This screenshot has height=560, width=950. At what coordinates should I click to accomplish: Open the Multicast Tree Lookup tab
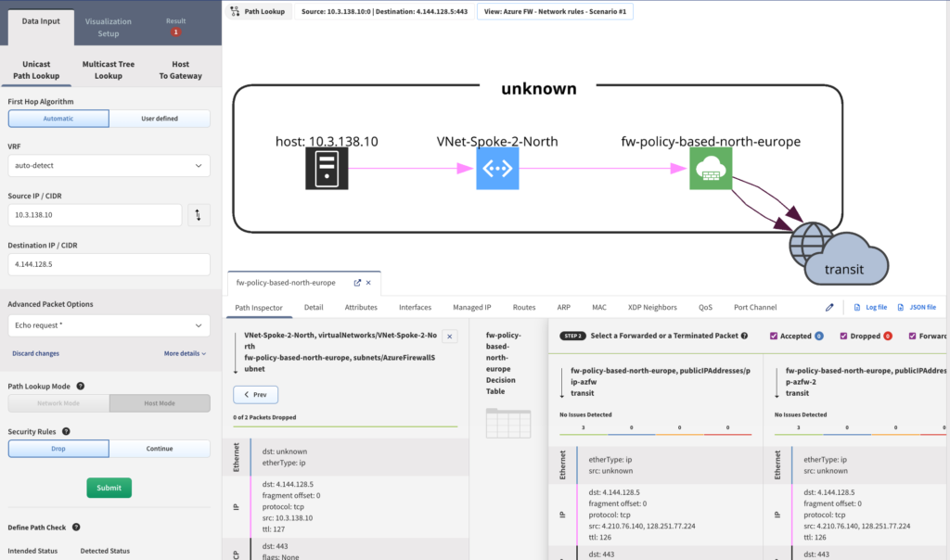click(x=108, y=70)
